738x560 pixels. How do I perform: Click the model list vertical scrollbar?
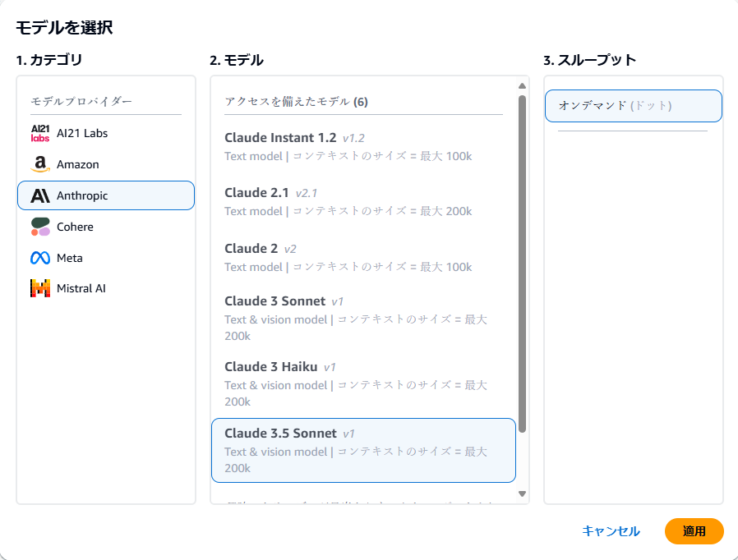(x=522, y=263)
